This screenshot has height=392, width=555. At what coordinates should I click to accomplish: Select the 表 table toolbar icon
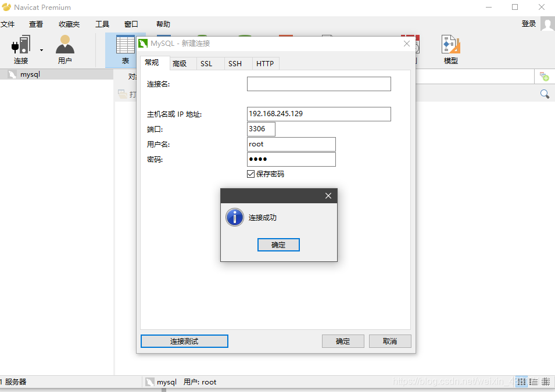126,49
